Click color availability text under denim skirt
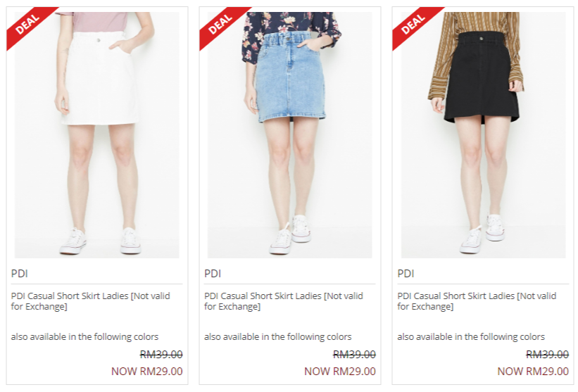 pos(278,336)
